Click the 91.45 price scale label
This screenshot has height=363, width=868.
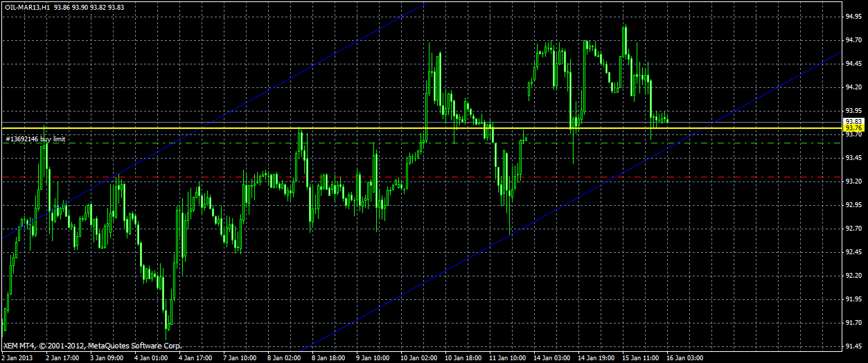853,346
